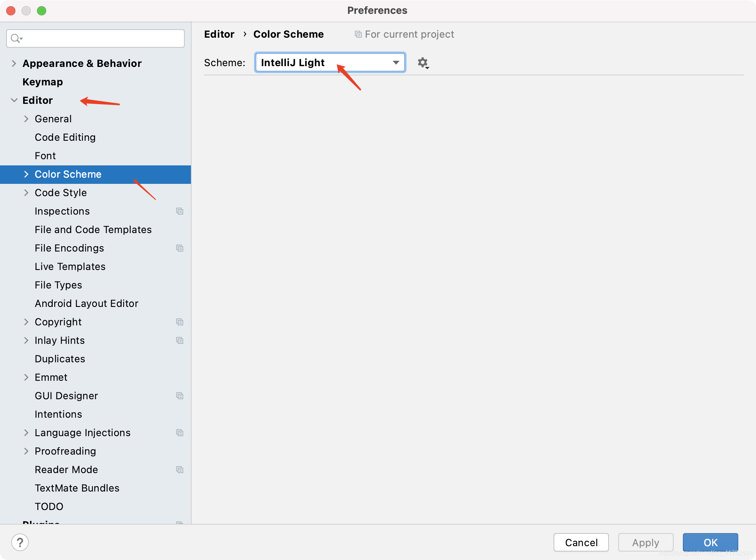
Task: Click project-level icon beside Reader Mode
Action: click(x=179, y=470)
